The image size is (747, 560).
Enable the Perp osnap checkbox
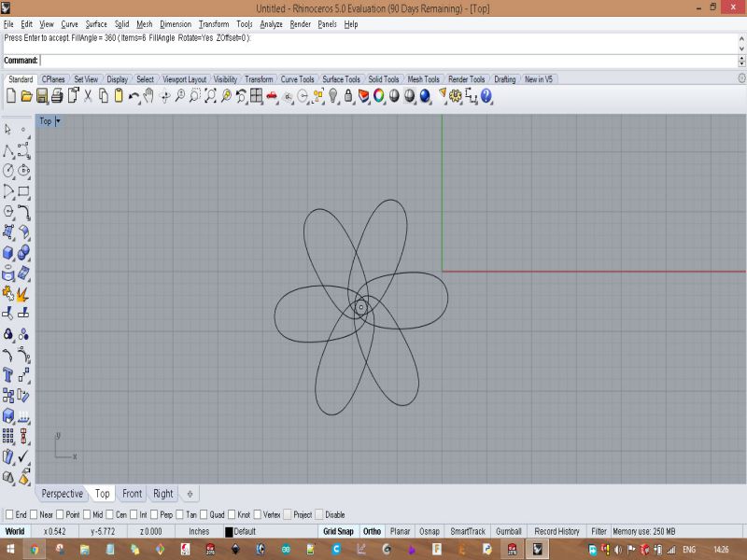(154, 514)
